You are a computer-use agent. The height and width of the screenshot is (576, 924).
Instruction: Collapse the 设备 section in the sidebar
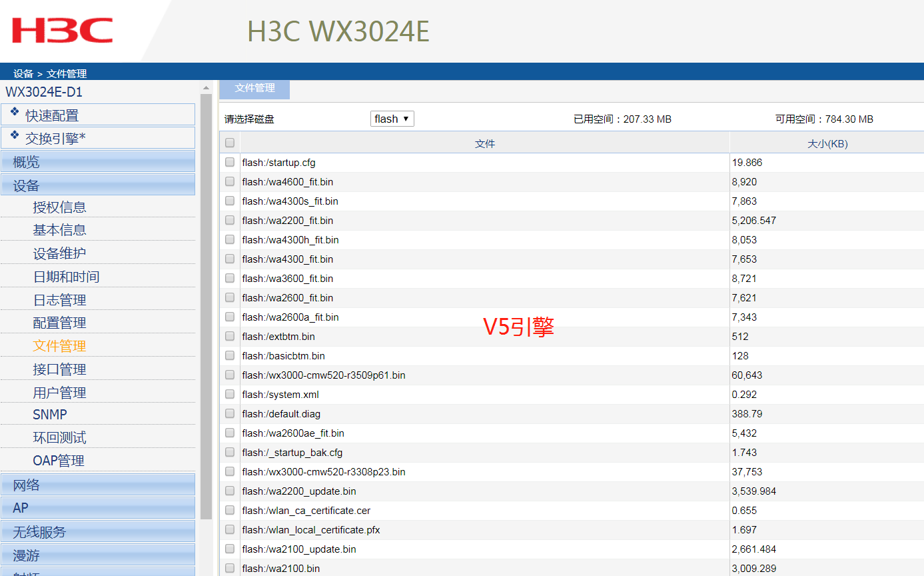click(x=98, y=185)
